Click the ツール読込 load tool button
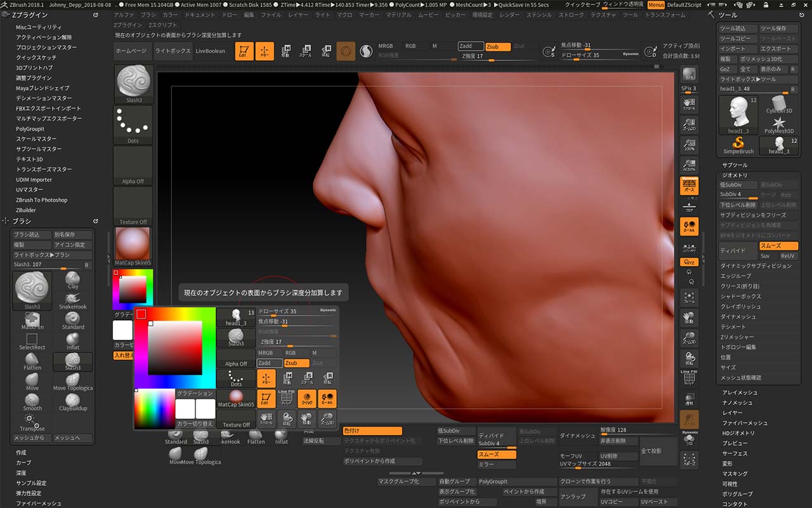 click(738, 29)
